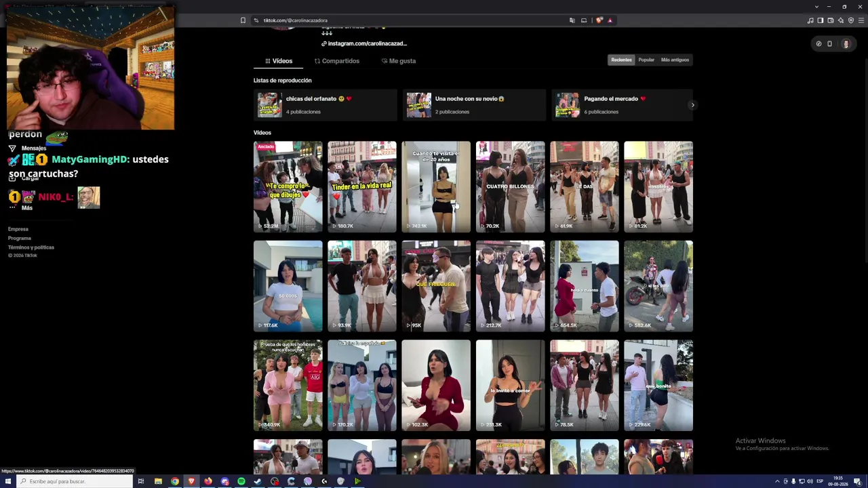Viewport: 868px width, 488px height.
Task: Open the 'CUATRO BILLONES' video thumbnail
Action: click(x=510, y=186)
